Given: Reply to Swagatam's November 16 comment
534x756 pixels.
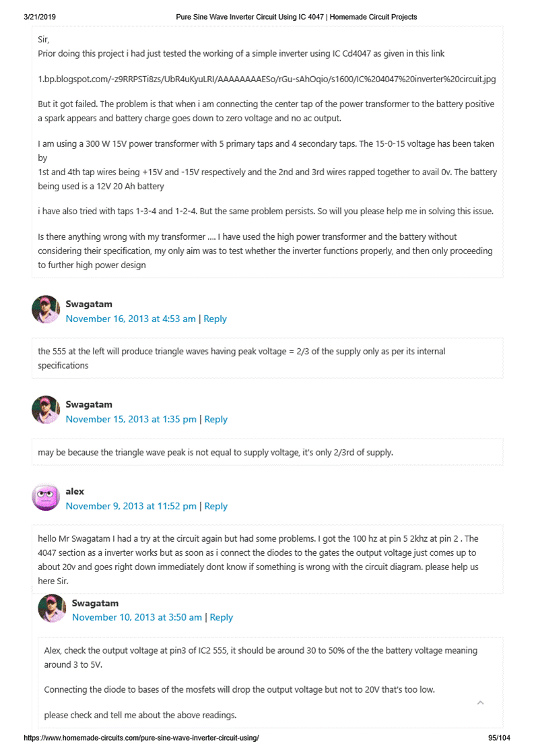Looking at the screenshot, I should point(215,319).
